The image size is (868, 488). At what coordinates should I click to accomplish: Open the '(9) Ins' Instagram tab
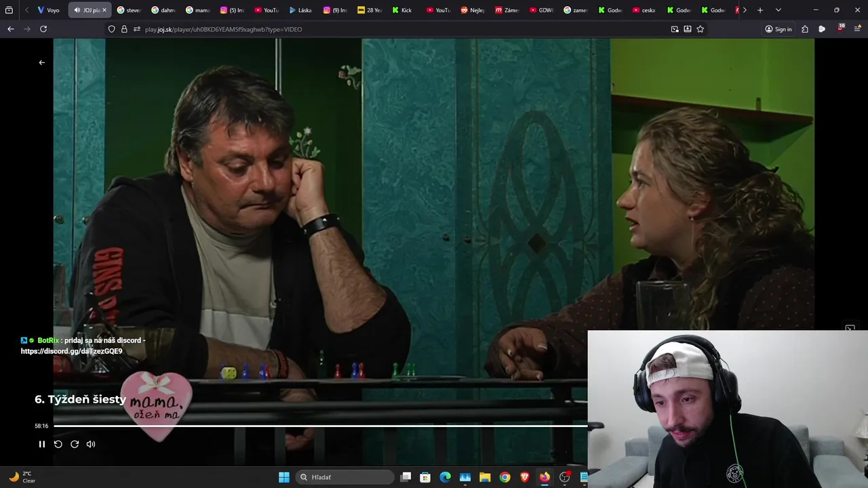tap(336, 10)
